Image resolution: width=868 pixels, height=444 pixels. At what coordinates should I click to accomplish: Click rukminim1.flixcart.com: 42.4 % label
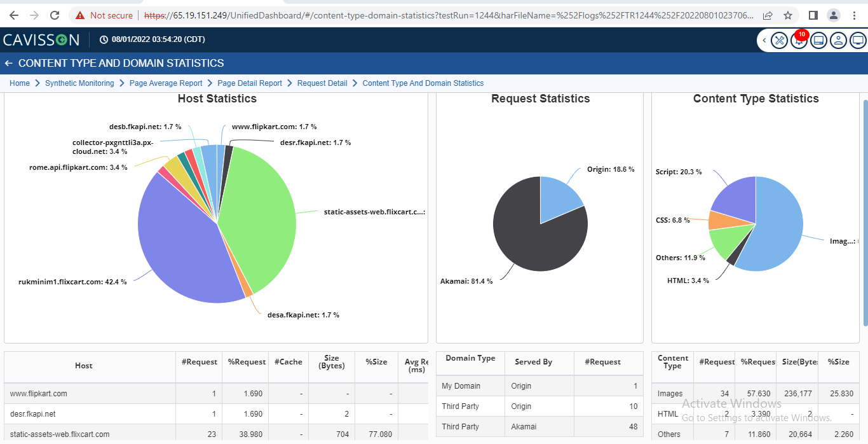(x=72, y=282)
